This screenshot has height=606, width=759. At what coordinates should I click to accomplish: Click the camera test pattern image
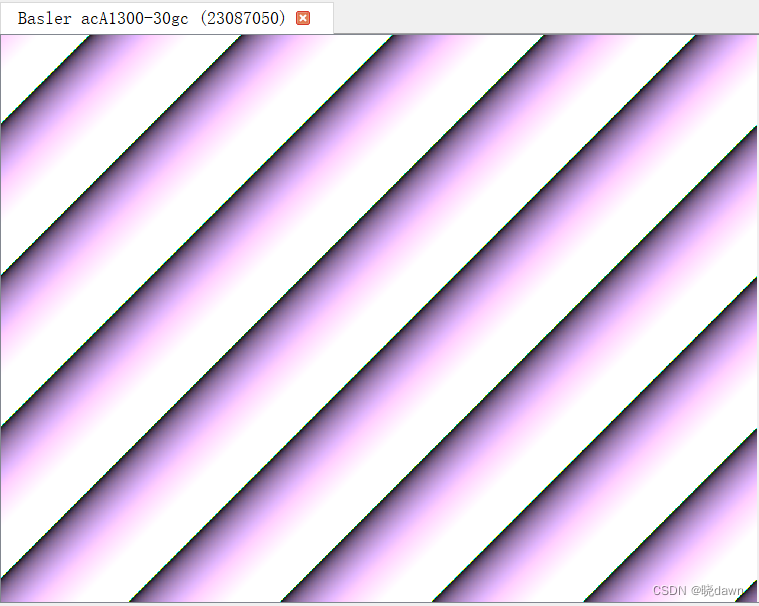click(379, 318)
